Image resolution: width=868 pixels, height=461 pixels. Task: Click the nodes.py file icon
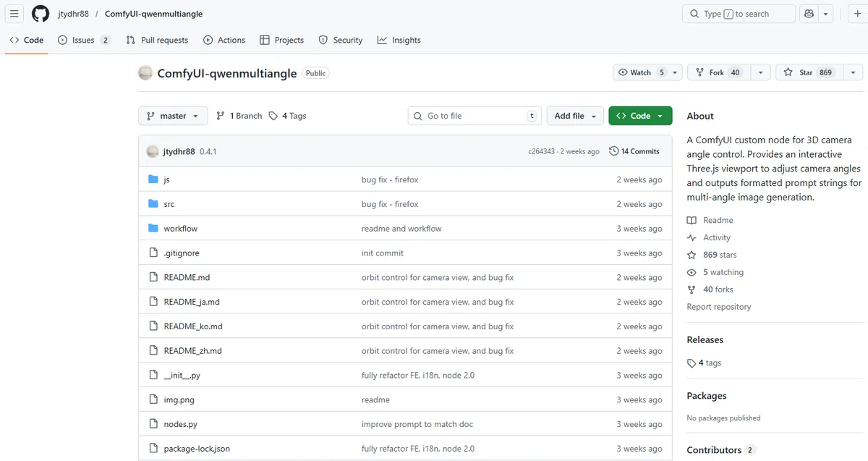[153, 424]
